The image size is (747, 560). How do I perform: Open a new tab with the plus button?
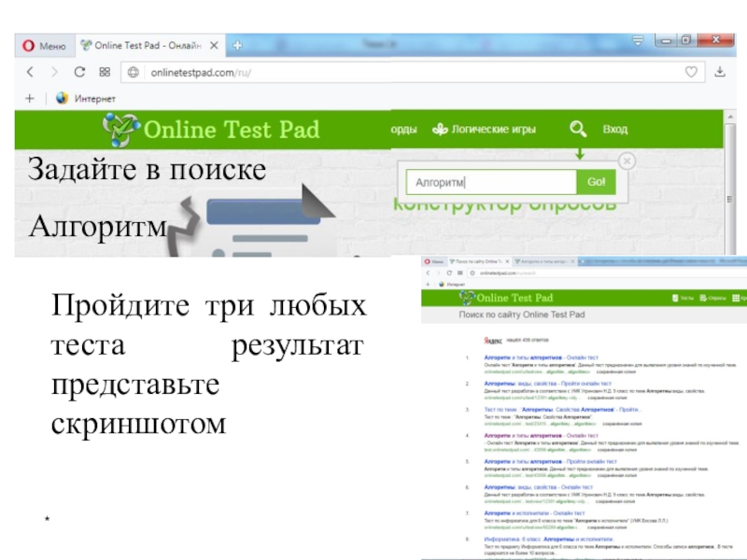[238, 46]
